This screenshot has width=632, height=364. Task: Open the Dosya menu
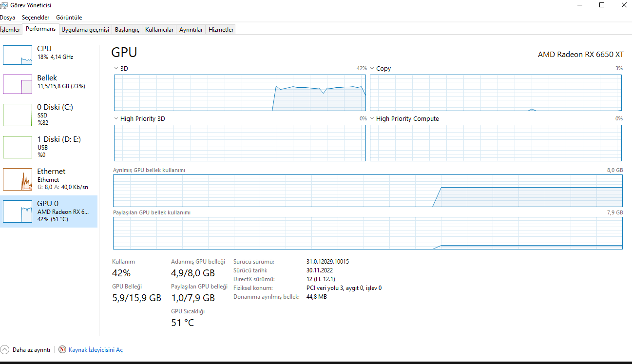tap(7, 18)
